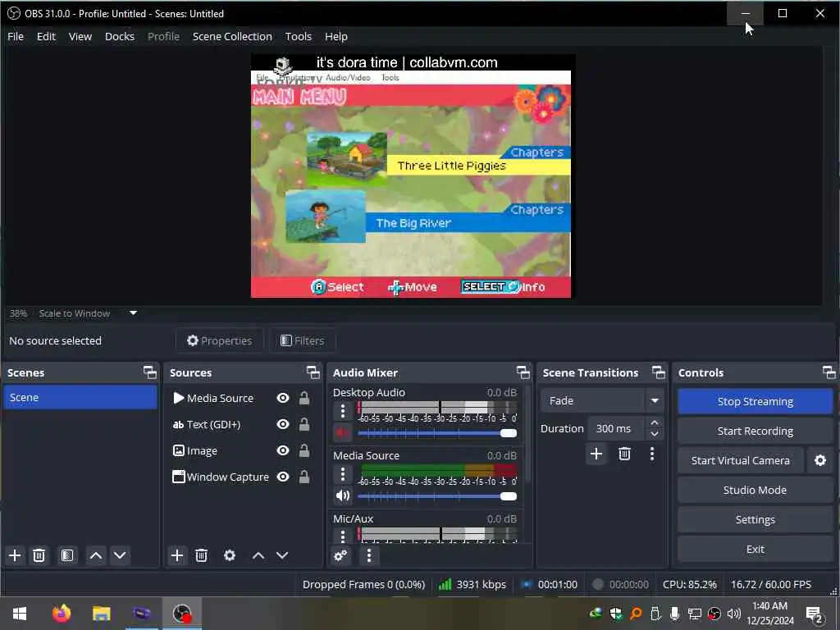
Task: Open virtual camera settings gear
Action: tap(820, 461)
